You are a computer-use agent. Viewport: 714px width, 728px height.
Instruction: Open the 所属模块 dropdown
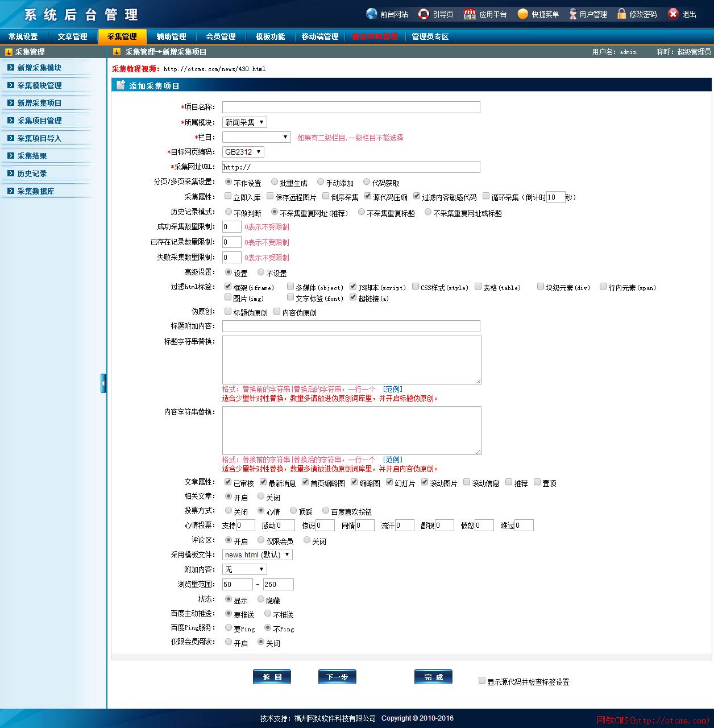click(x=244, y=122)
